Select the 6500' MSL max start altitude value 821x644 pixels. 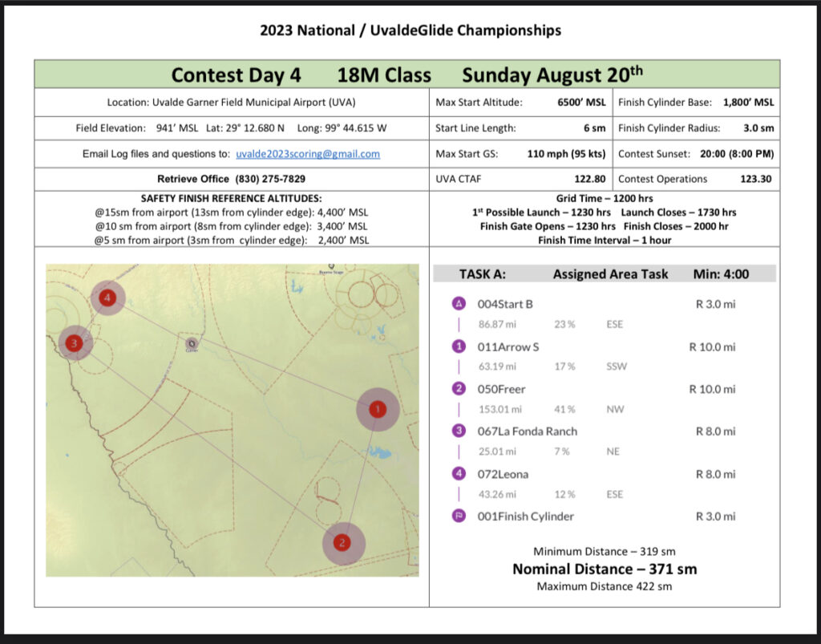581,103
